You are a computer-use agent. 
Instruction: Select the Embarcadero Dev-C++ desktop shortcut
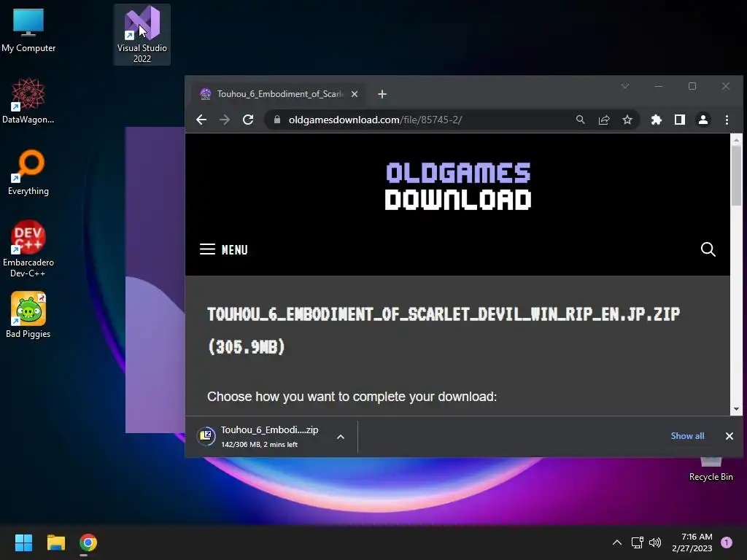point(28,249)
